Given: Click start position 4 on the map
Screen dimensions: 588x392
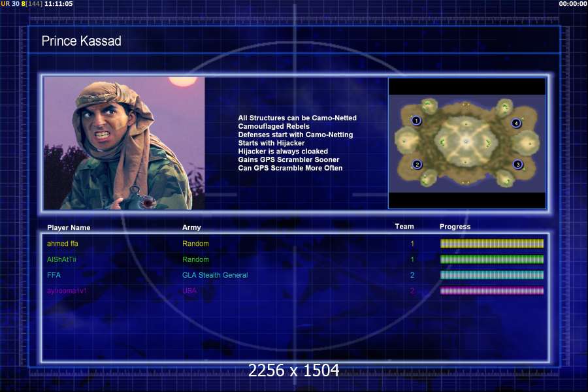Looking at the screenshot, I should 516,123.
